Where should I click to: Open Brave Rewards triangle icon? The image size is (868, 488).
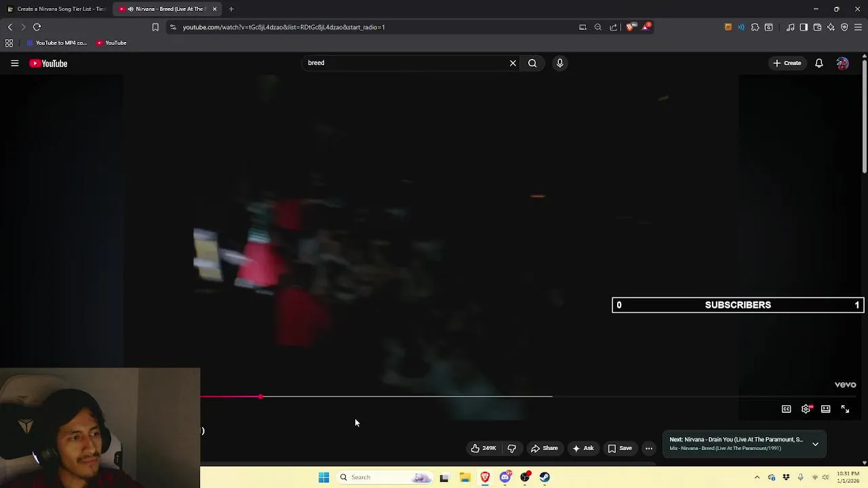[646, 27]
